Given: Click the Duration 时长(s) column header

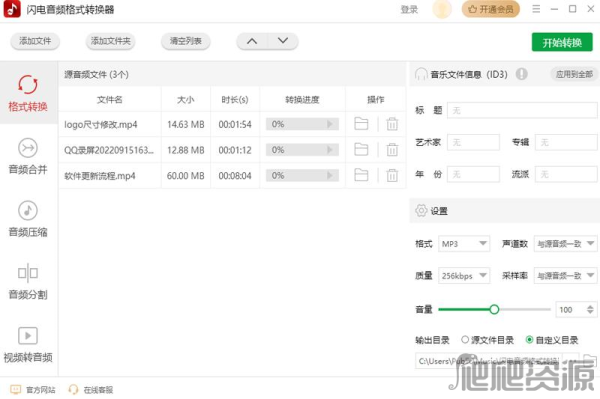Looking at the screenshot, I should tap(235, 99).
